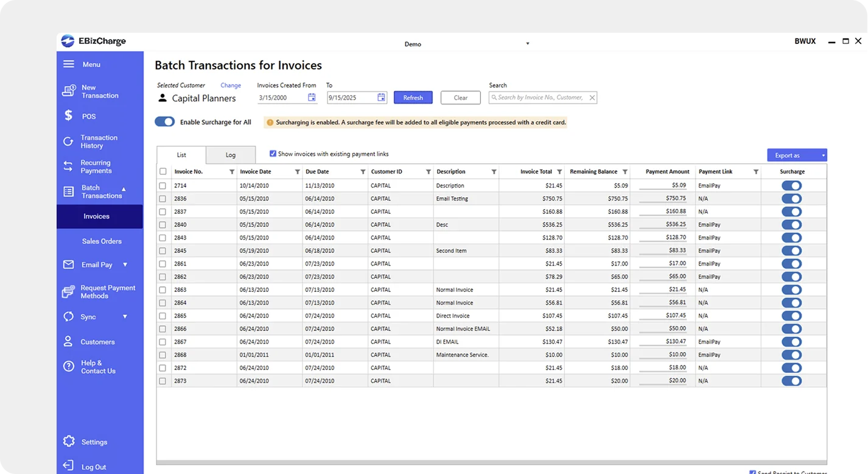Click the Payment Link column filter icon
This screenshot has width=868, height=474.
coord(756,172)
